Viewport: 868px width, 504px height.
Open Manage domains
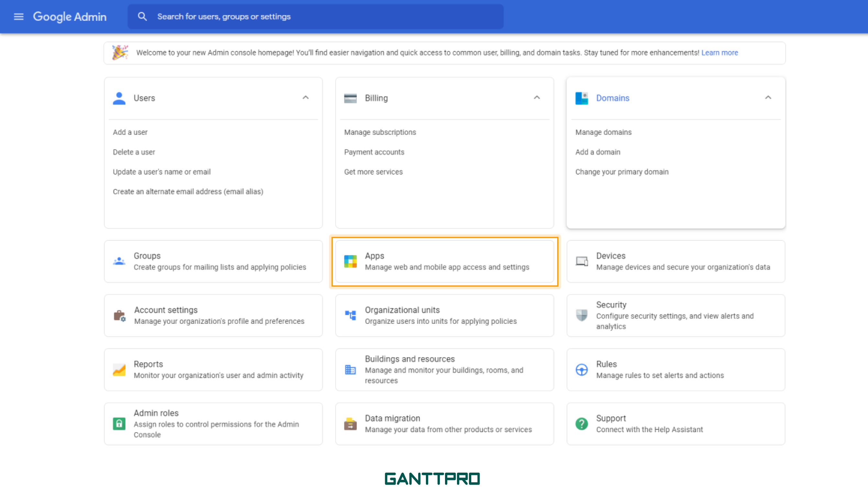pos(604,132)
